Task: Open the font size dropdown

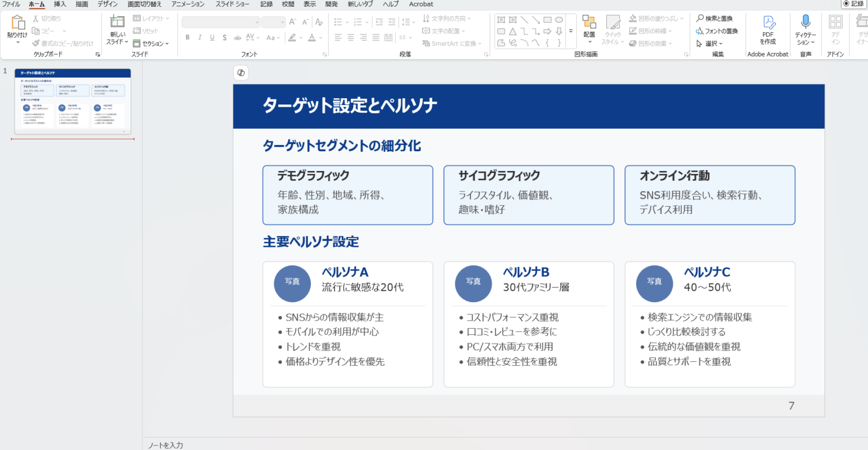Action: [284, 21]
